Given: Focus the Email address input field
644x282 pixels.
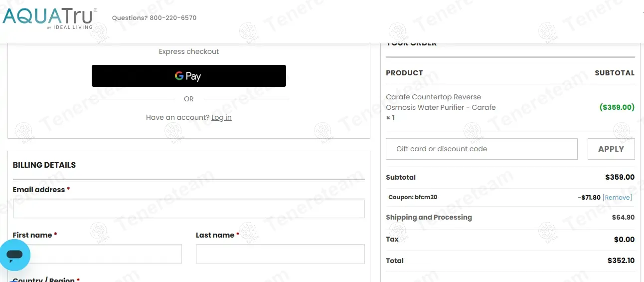Looking at the screenshot, I should pos(188,209).
